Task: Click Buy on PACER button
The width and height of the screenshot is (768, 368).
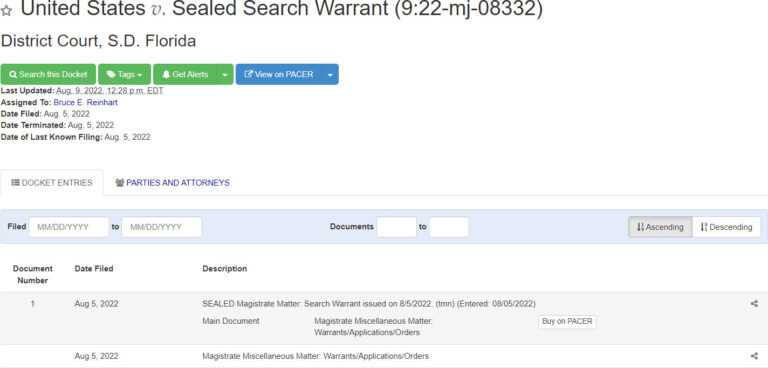Action: [x=567, y=322]
